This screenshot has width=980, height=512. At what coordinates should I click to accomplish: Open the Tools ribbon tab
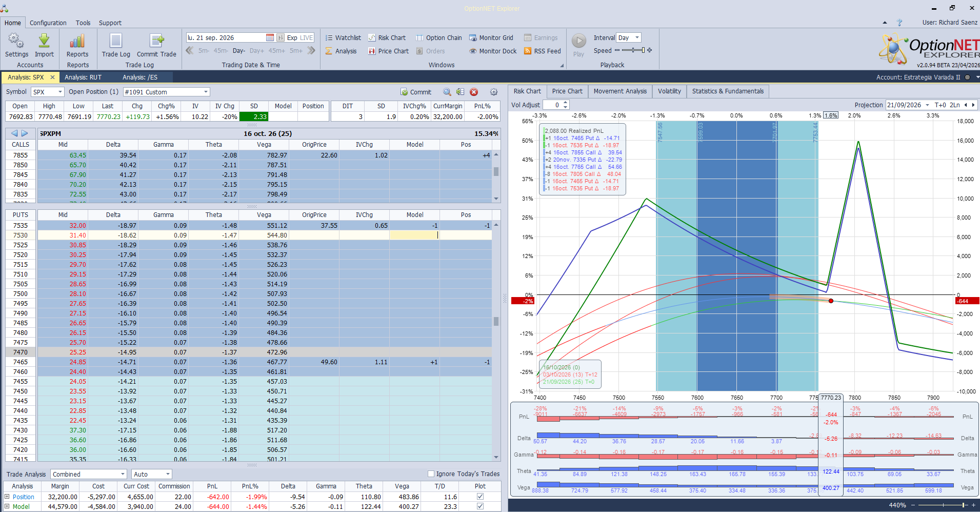83,23
